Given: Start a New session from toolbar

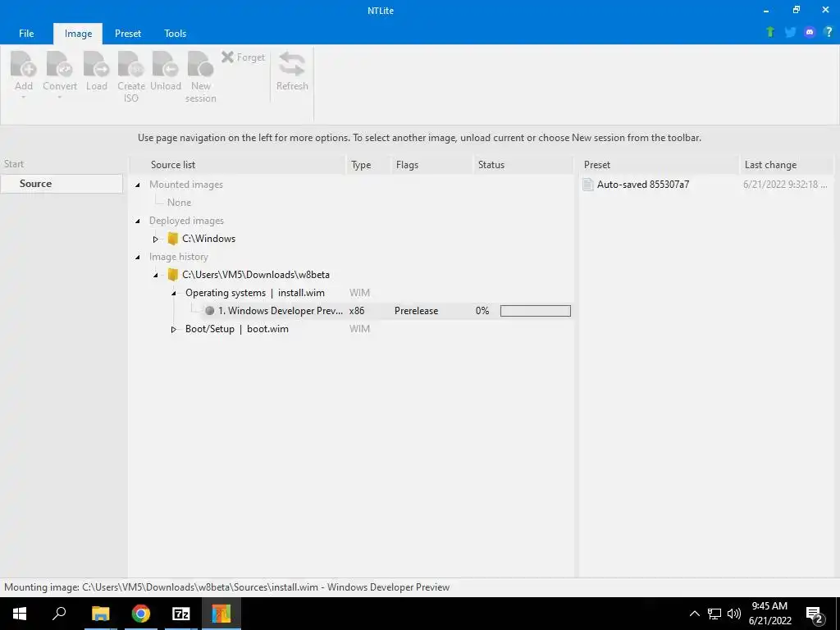Looking at the screenshot, I should [200, 76].
